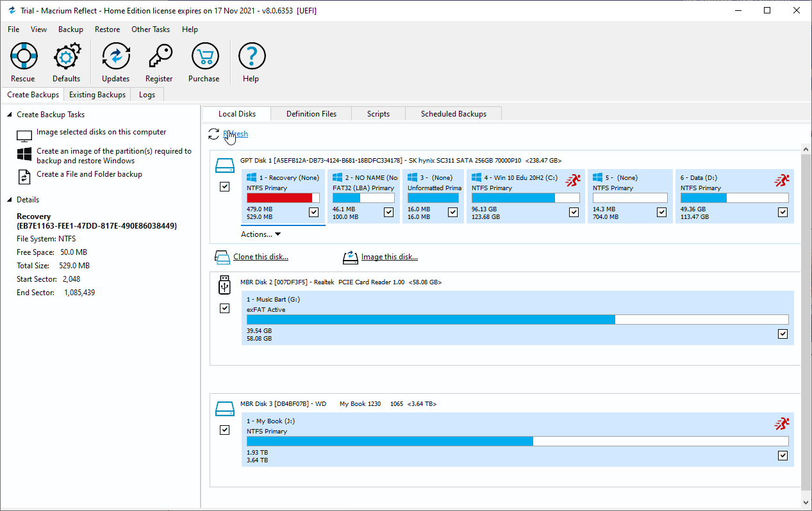Collapse the Details section
This screenshot has height=511, width=812.
(x=10, y=200)
